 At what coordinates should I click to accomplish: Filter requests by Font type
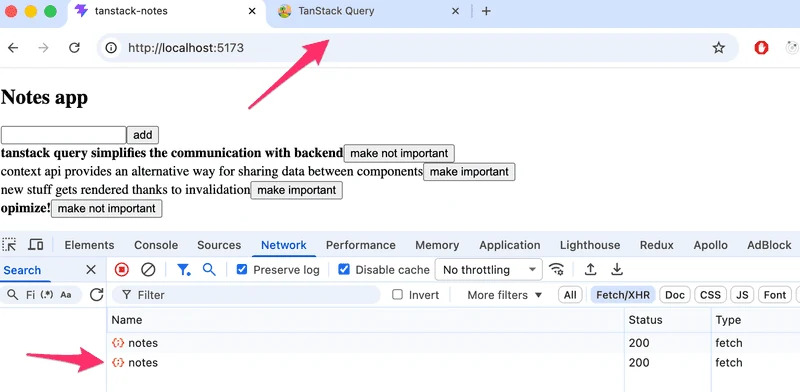pos(774,295)
